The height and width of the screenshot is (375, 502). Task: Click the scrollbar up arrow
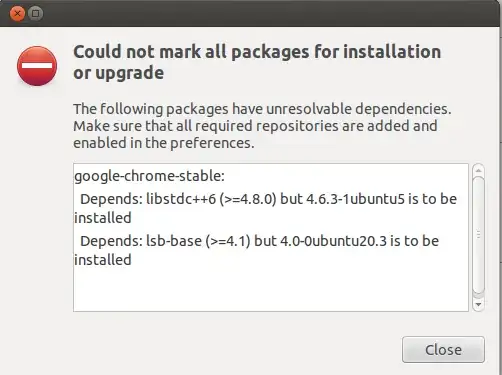pyautogui.click(x=478, y=170)
